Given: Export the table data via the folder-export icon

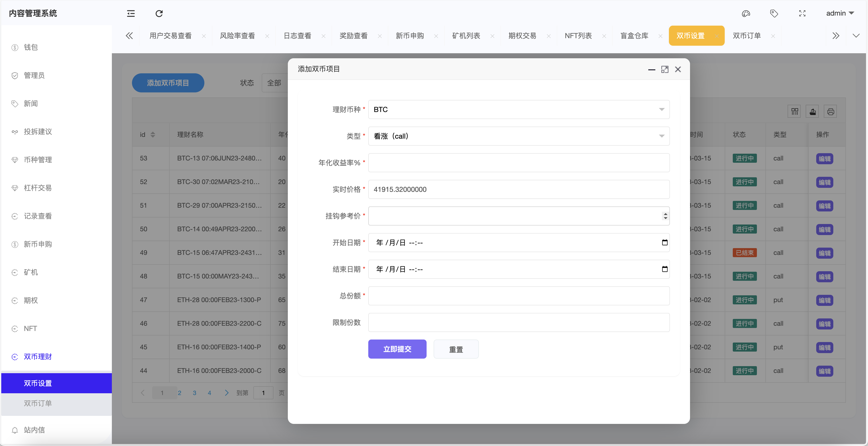Looking at the screenshot, I should (812, 111).
